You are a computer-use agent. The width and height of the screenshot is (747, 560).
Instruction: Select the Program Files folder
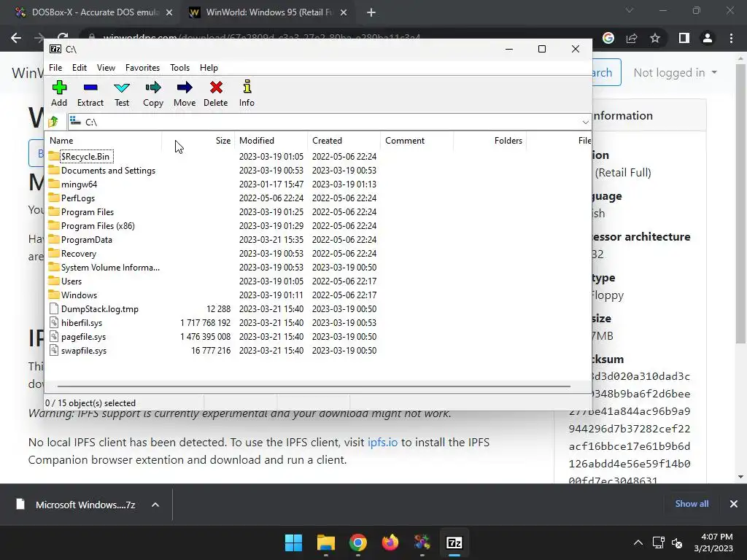88,212
